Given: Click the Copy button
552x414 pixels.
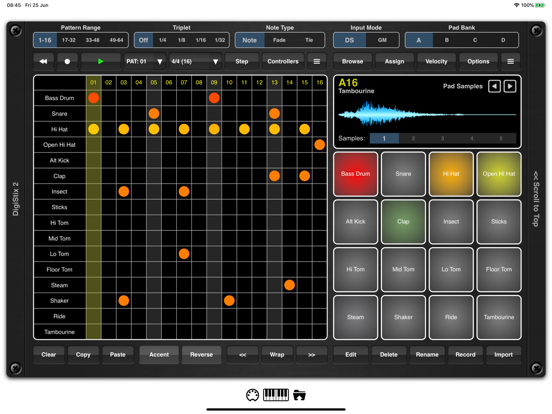Looking at the screenshot, I should 83,355.
